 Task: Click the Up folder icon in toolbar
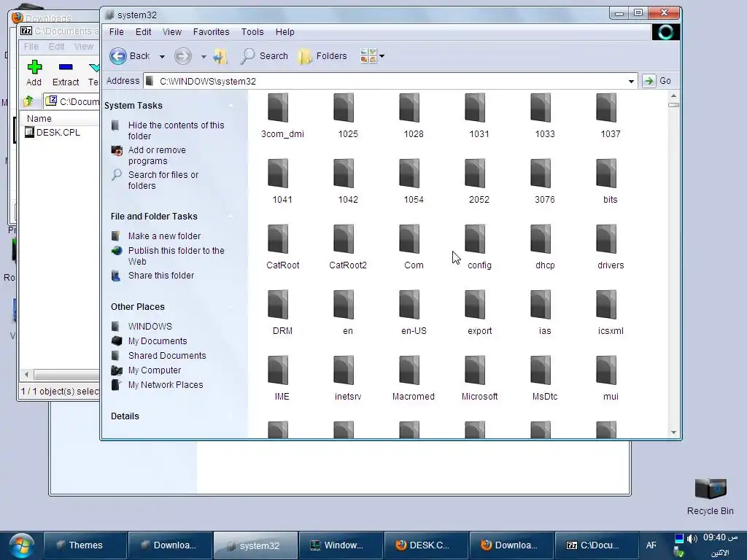pos(220,56)
